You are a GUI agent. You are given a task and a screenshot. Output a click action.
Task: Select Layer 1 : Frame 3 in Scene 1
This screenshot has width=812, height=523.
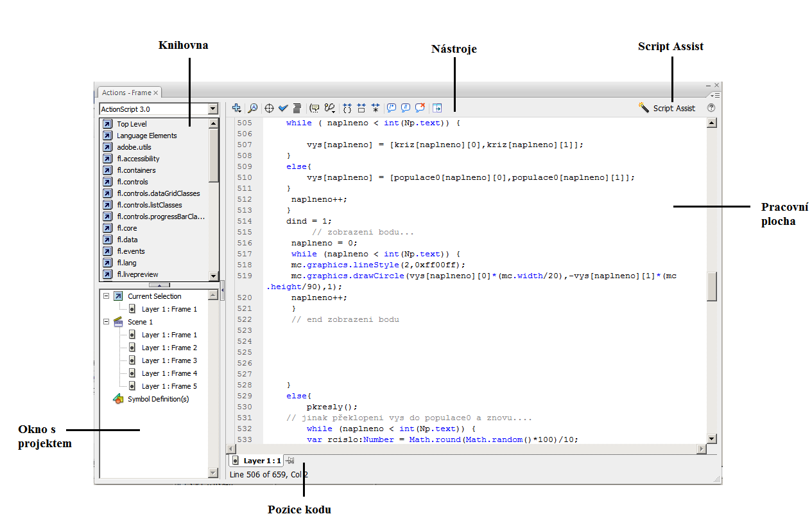[x=169, y=360]
